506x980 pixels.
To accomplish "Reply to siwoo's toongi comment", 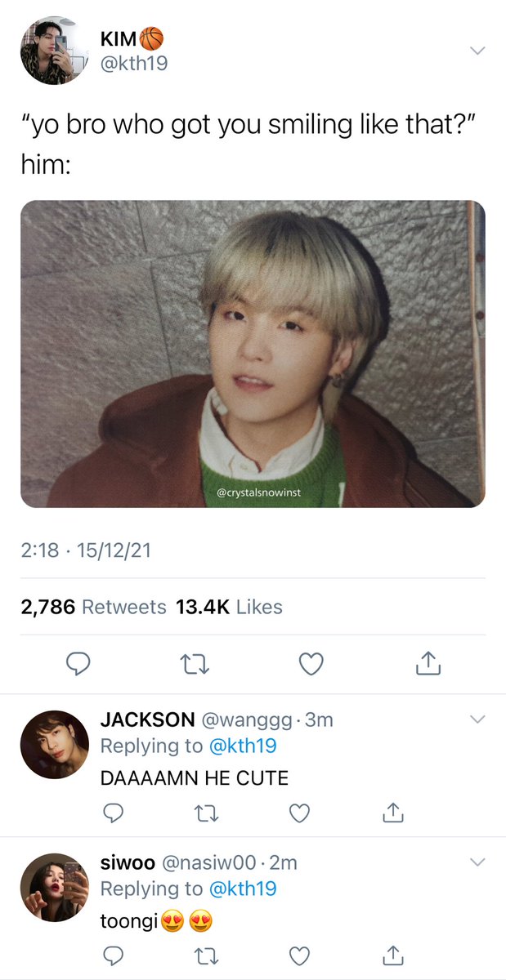I will click(114, 954).
